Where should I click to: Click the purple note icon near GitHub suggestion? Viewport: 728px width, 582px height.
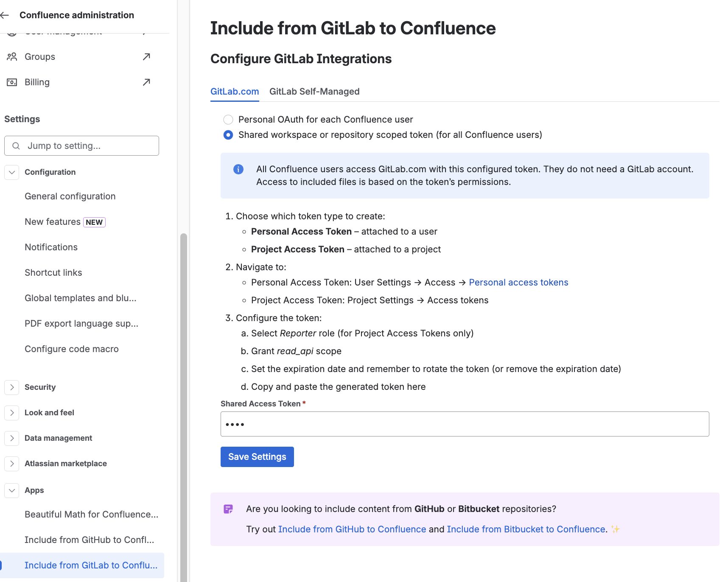229,509
